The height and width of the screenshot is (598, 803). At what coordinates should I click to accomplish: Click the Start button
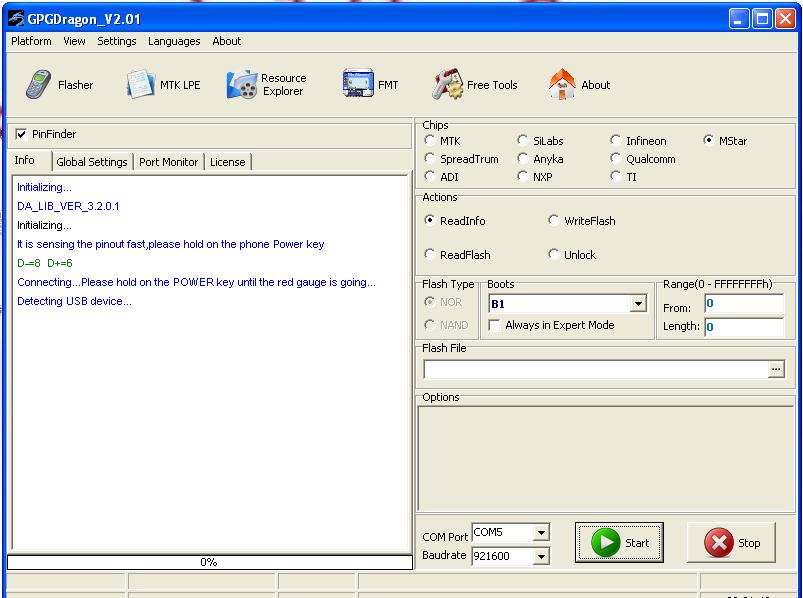(619, 543)
